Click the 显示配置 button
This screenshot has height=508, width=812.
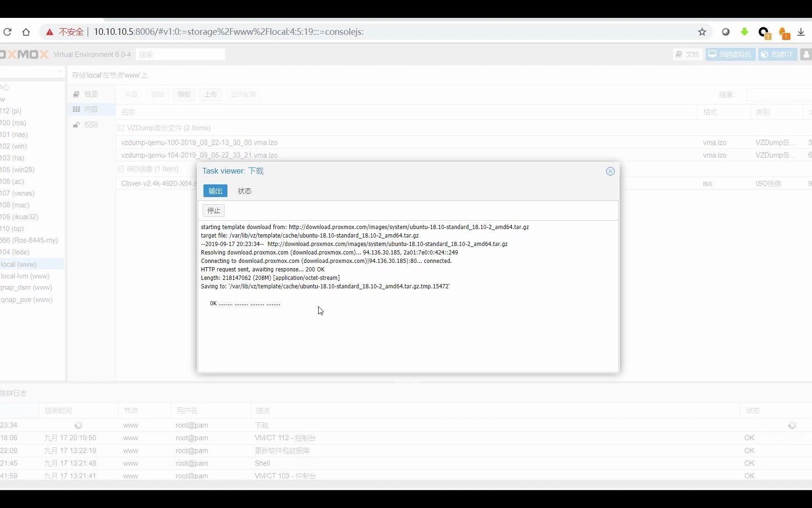click(x=243, y=95)
